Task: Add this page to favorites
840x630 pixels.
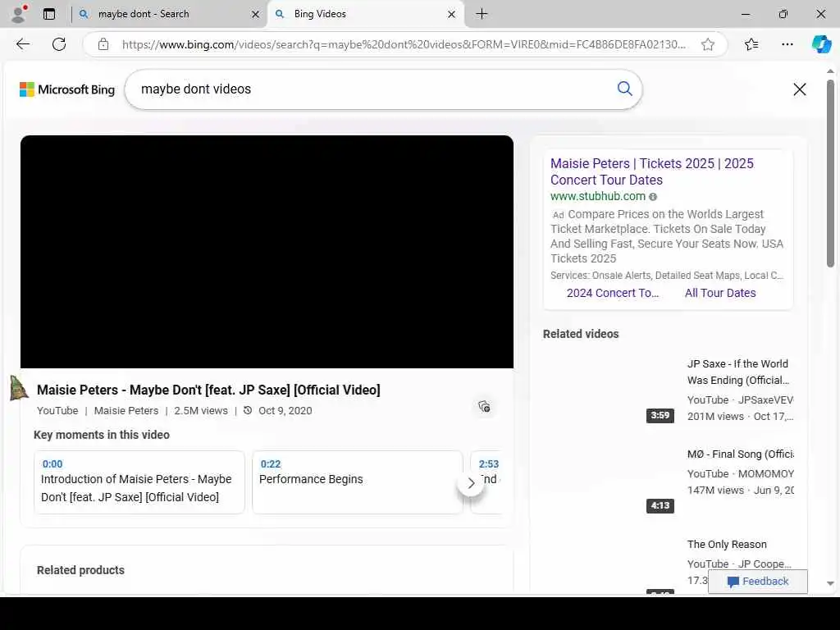Action: click(x=708, y=44)
